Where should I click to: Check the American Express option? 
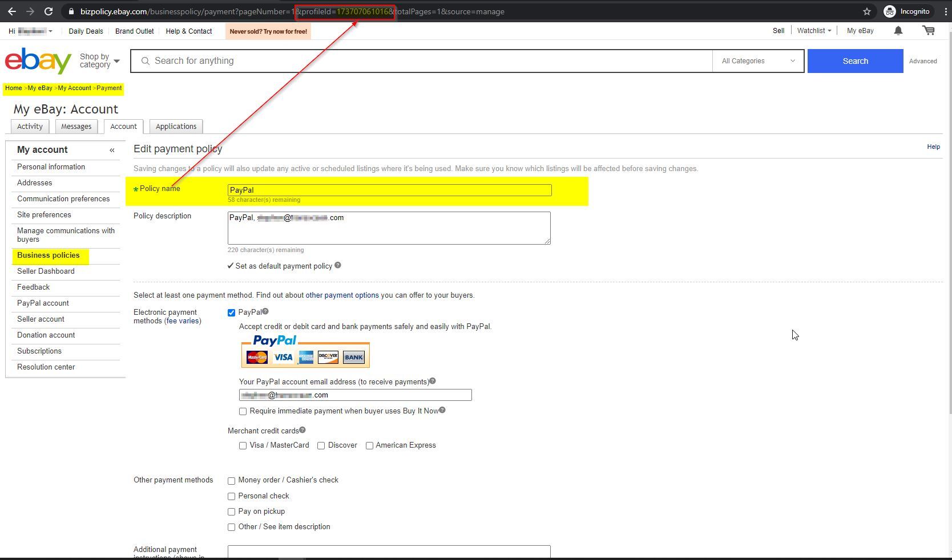369,445
